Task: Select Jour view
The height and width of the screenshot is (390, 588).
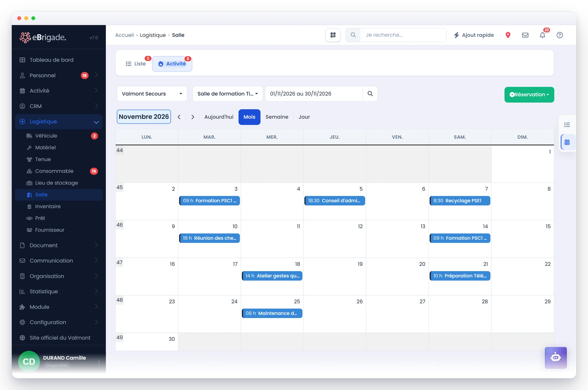Action: (x=304, y=117)
